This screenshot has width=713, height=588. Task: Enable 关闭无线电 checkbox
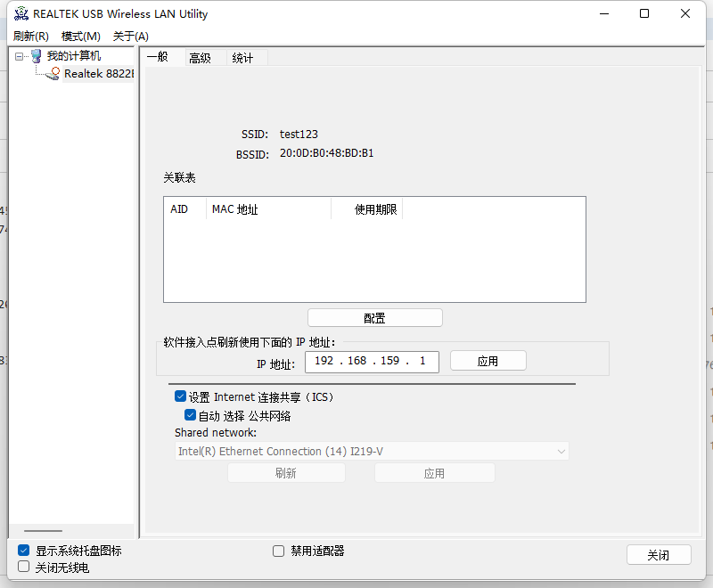point(24,567)
